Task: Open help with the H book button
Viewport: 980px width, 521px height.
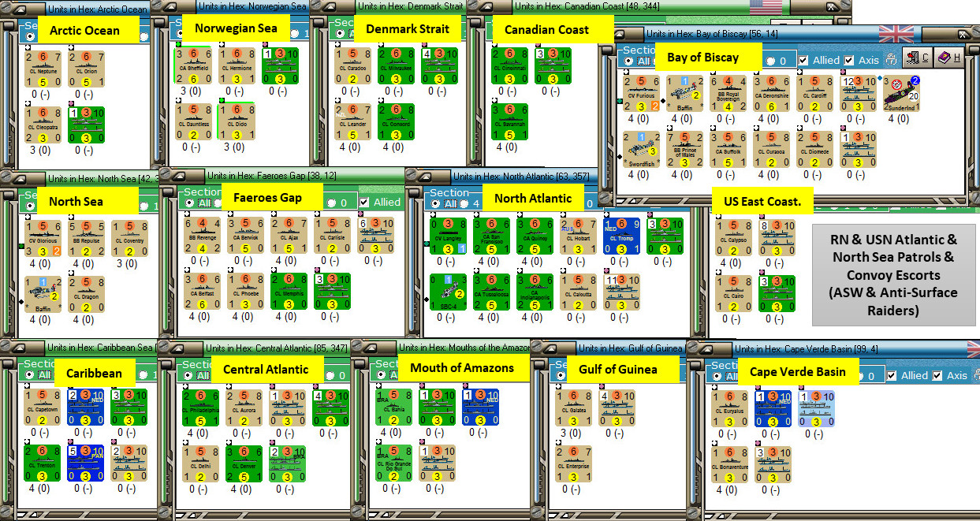Action: [x=947, y=58]
